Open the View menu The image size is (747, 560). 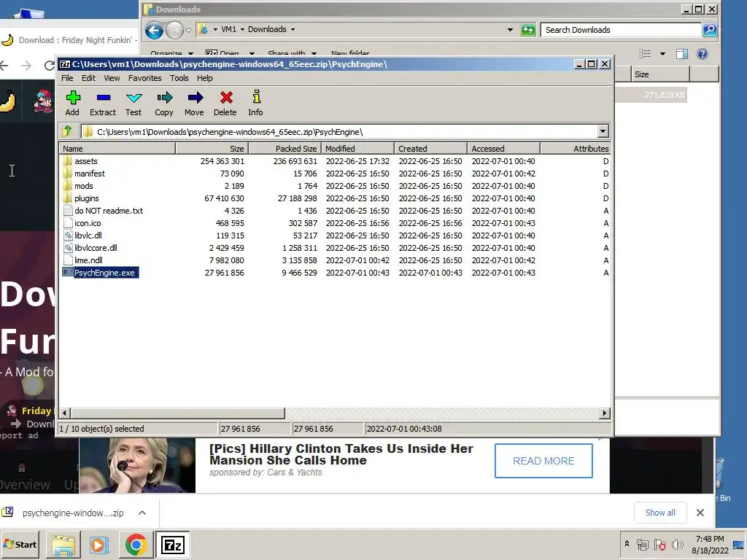tap(112, 78)
